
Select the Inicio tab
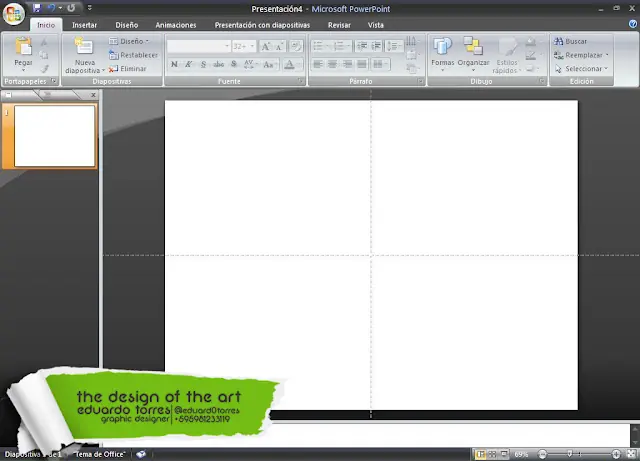tap(46, 25)
